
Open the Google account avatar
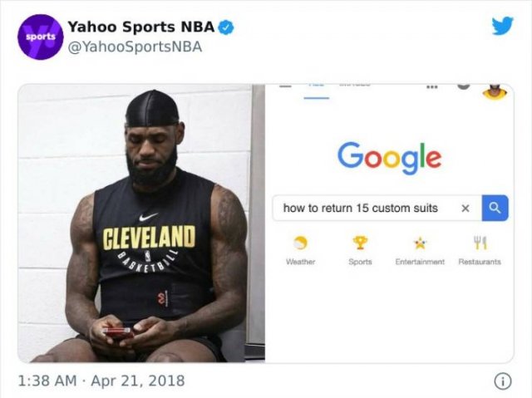click(x=495, y=91)
